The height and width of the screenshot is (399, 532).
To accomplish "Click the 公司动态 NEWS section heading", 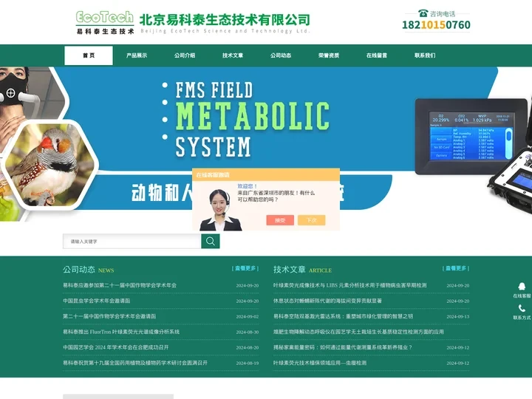I will (88, 270).
